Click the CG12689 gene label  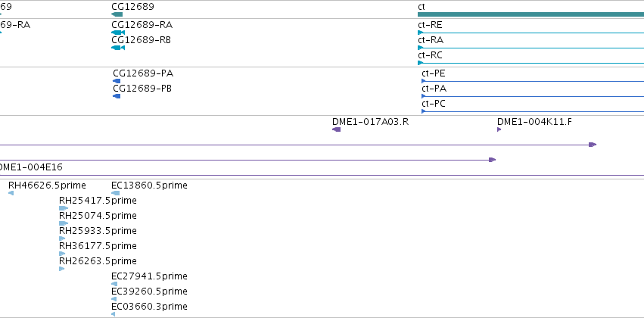point(132,7)
